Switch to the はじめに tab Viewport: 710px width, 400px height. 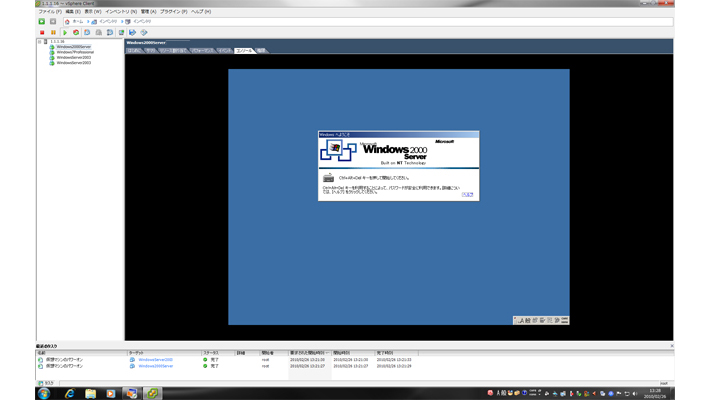[x=134, y=51]
